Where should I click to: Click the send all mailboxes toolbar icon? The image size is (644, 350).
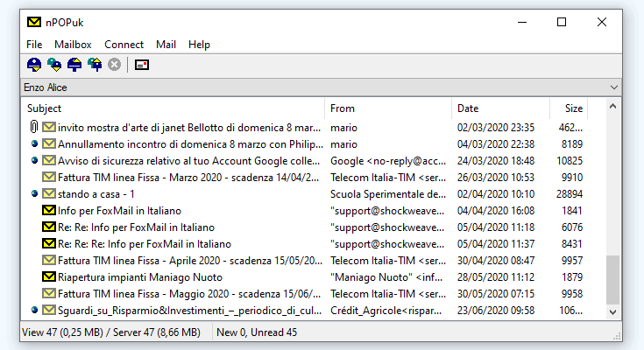[95, 65]
